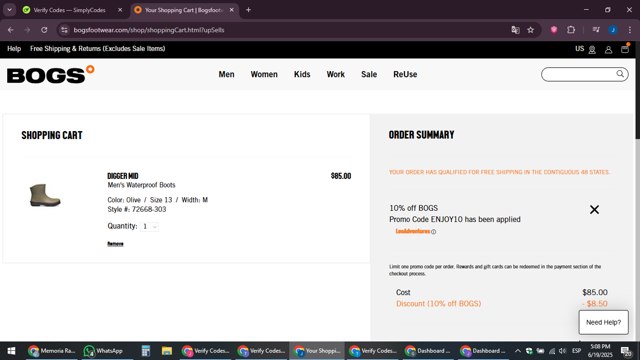Bookmark this page with the star icon
This screenshot has height=360, width=640.
[530, 30]
